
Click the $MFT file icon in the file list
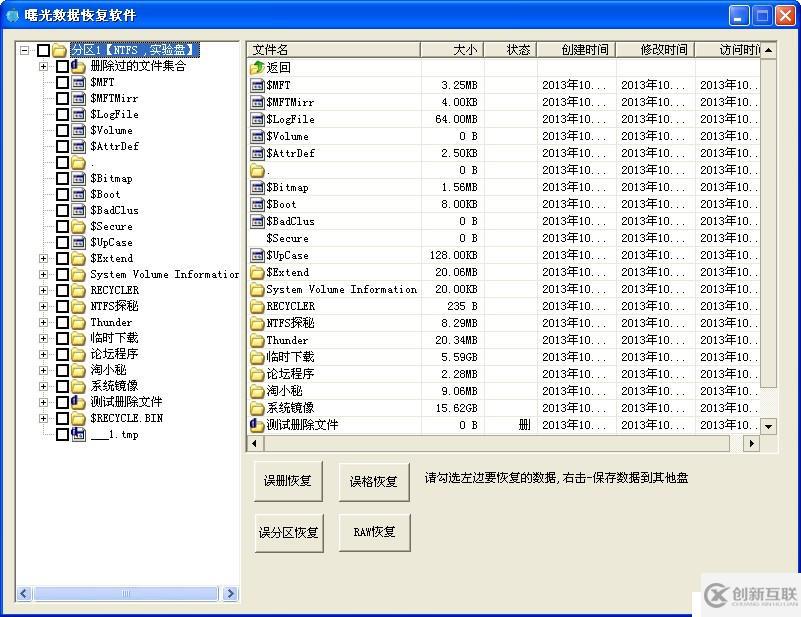coord(257,85)
